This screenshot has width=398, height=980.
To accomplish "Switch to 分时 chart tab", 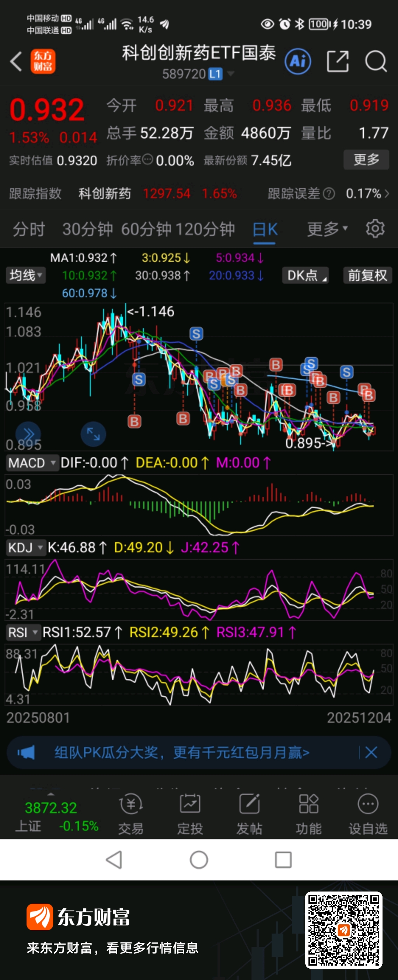I will tap(29, 229).
